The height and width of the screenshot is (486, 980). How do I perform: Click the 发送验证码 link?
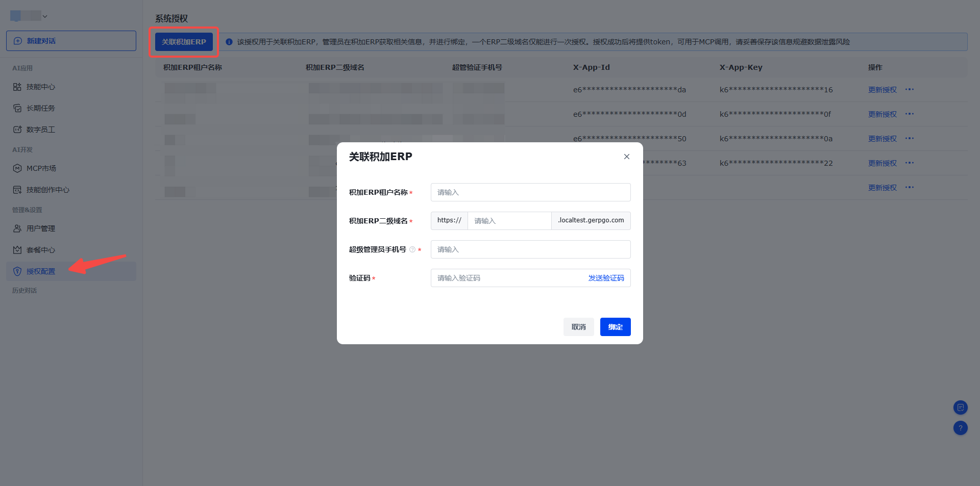tap(606, 278)
